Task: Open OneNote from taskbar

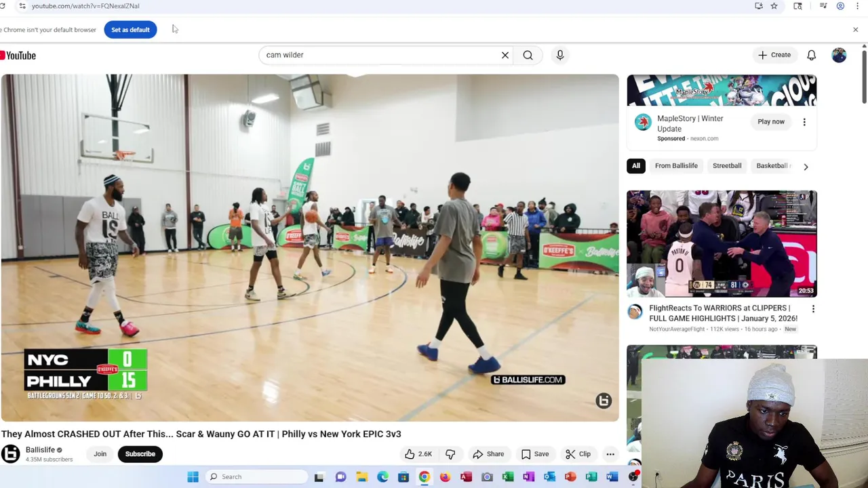Action: [x=528, y=477]
